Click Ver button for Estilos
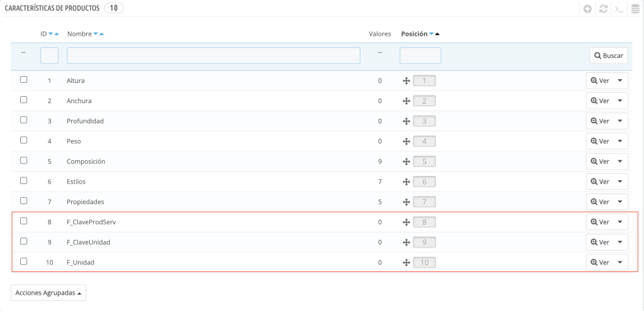The image size is (644, 311). point(599,182)
